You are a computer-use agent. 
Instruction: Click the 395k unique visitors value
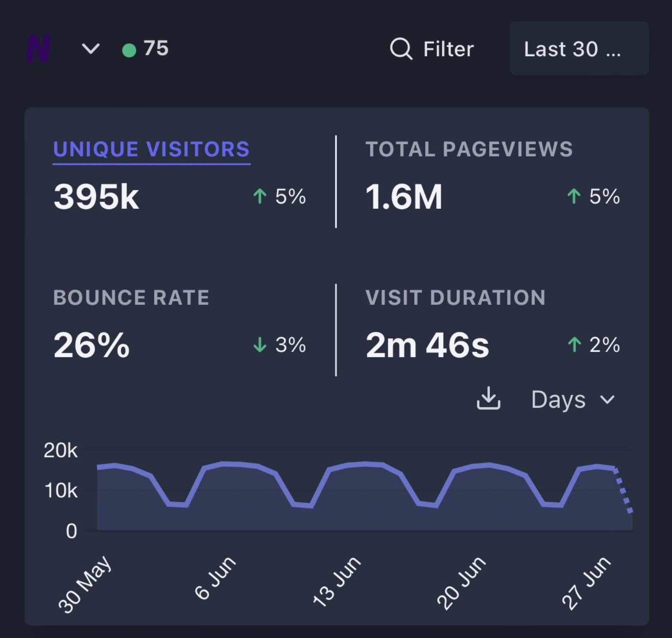point(96,197)
